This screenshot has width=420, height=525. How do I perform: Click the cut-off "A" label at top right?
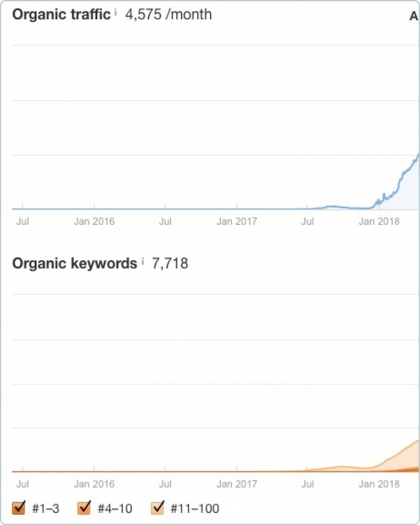[x=414, y=16]
